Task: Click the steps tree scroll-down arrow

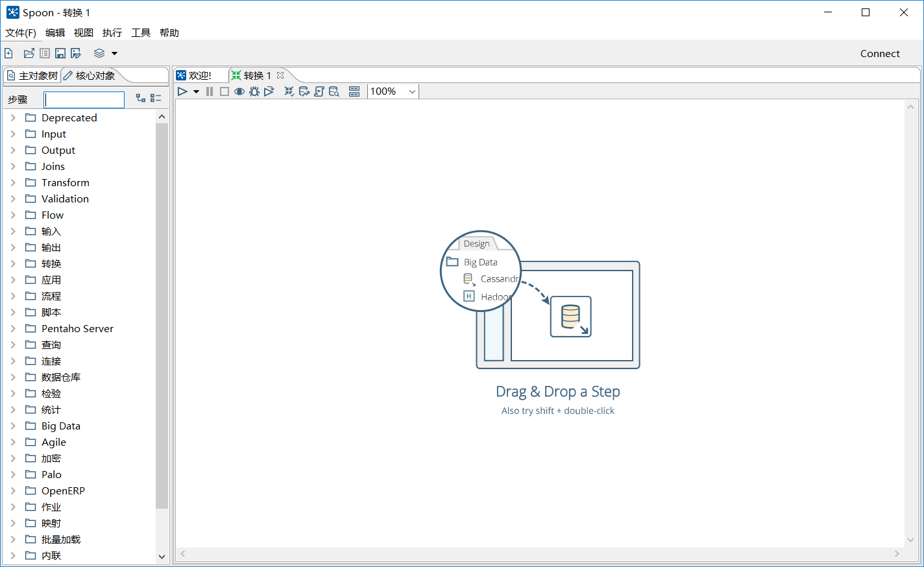Action: click(x=162, y=557)
